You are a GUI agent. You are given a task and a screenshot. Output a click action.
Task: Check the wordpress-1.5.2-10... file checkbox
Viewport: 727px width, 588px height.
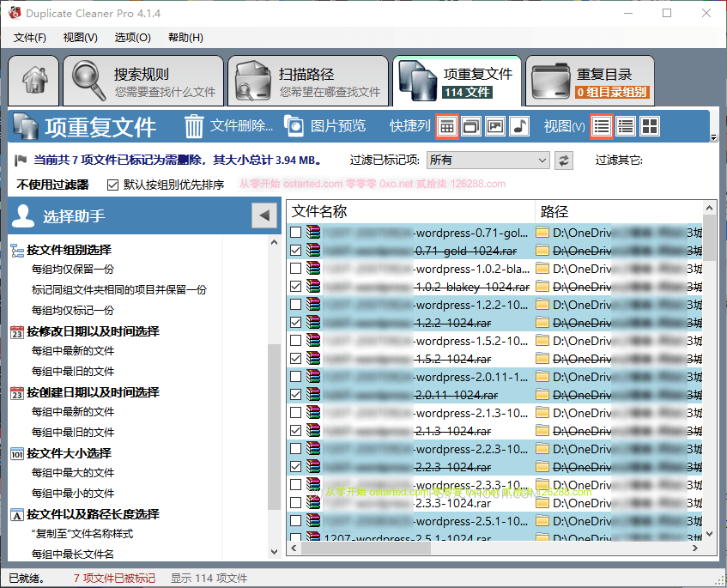pyautogui.click(x=295, y=341)
